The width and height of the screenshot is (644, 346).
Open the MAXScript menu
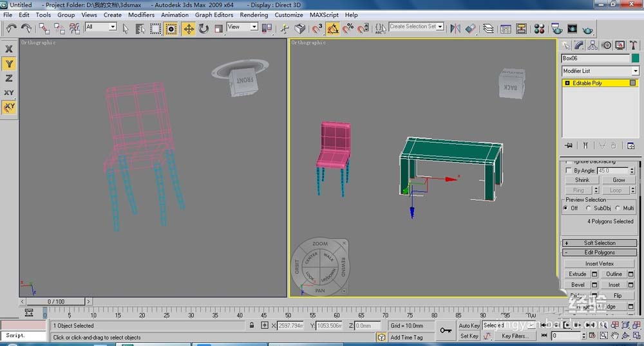324,15
